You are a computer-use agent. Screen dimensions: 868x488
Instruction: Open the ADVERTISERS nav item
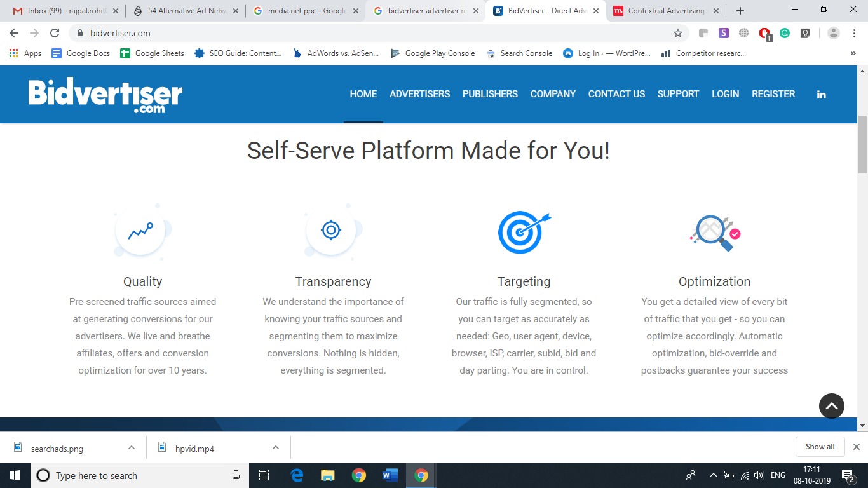(419, 94)
